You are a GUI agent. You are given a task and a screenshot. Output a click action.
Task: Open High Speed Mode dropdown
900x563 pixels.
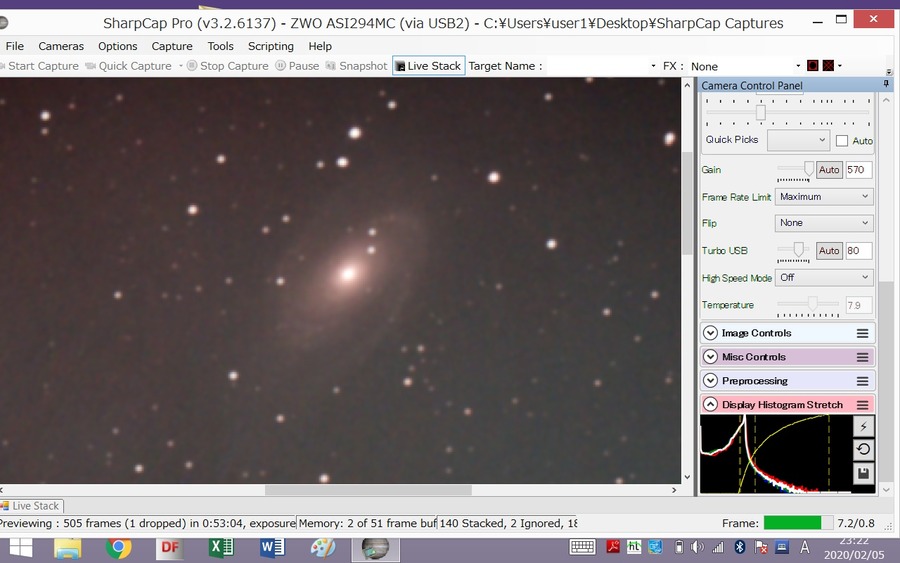[x=824, y=278]
